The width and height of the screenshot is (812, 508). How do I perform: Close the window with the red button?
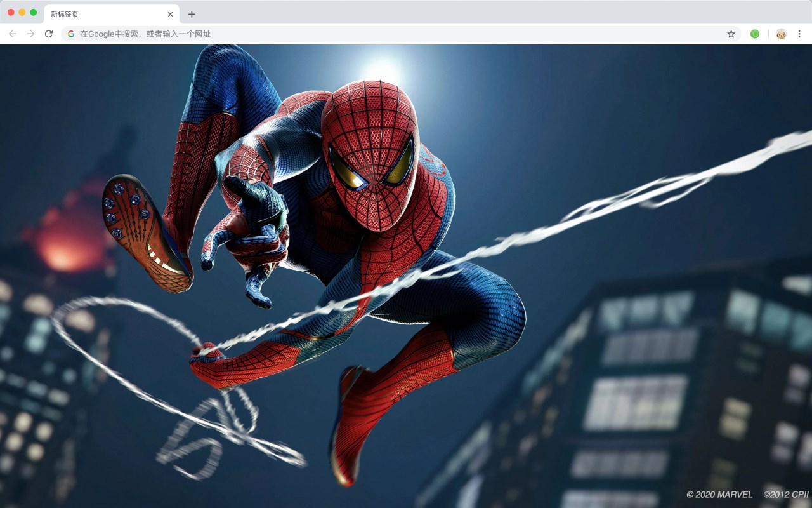click(x=11, y=12)
